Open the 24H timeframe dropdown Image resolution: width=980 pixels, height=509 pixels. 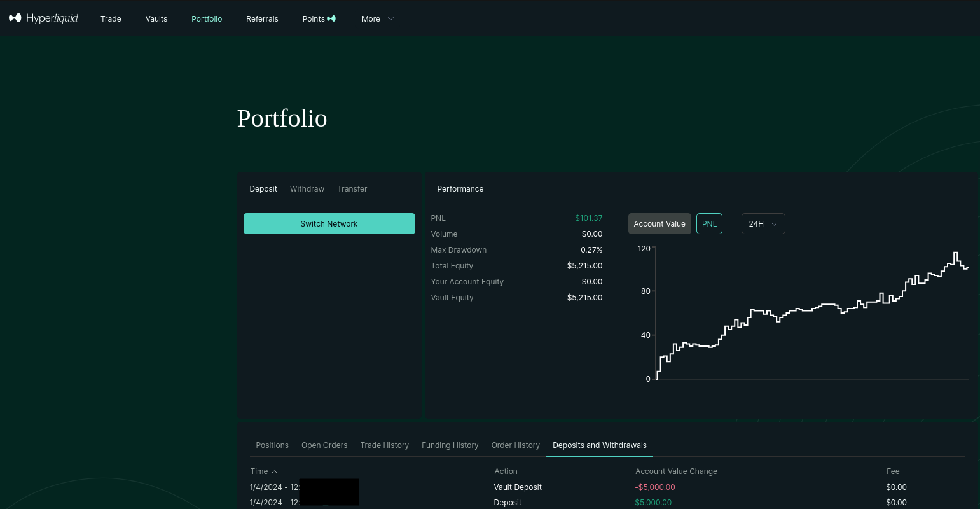(x=763, y=224)
